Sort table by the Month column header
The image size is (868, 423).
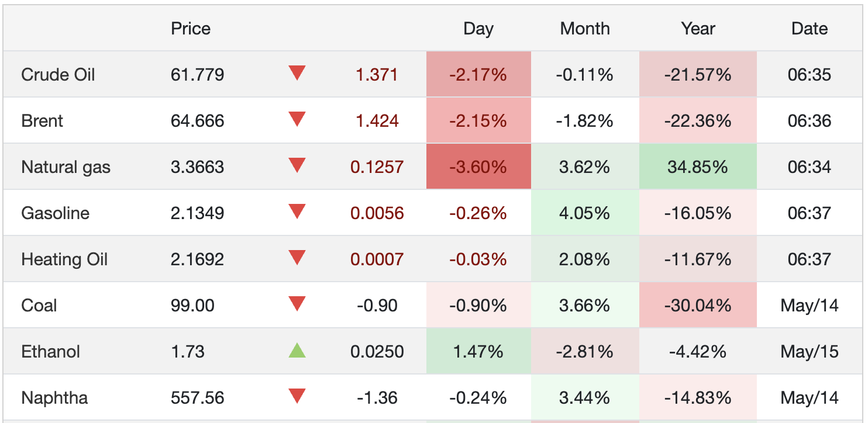[585, 29]
